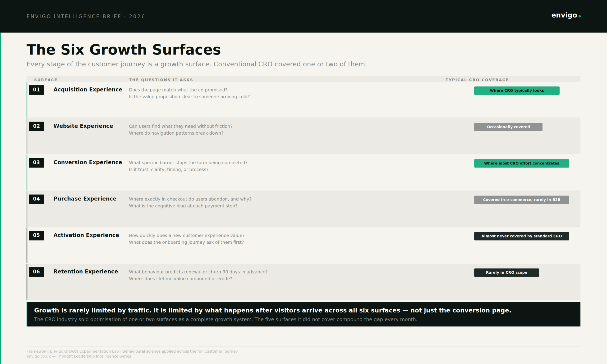
Task: Select the 'The Six Growth Surfaces' title
Action: point(124,50)
